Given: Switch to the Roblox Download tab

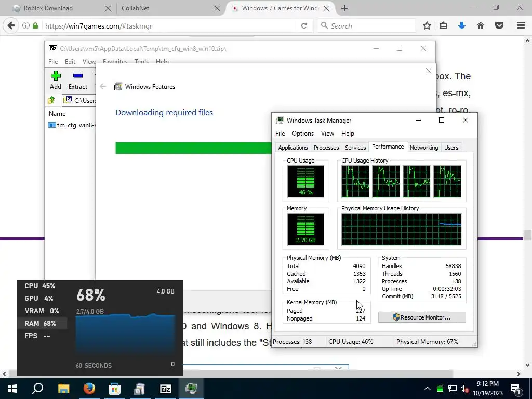Looking at the screenshot, I should [47, 8].
